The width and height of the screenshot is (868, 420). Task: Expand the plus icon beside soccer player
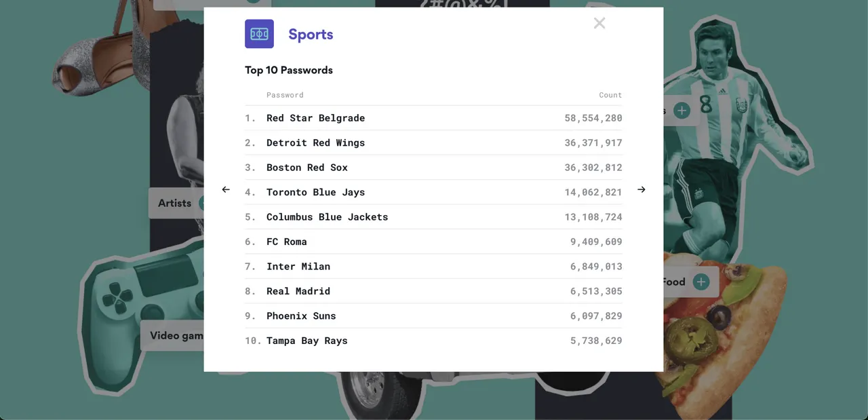tap(682, 111)
